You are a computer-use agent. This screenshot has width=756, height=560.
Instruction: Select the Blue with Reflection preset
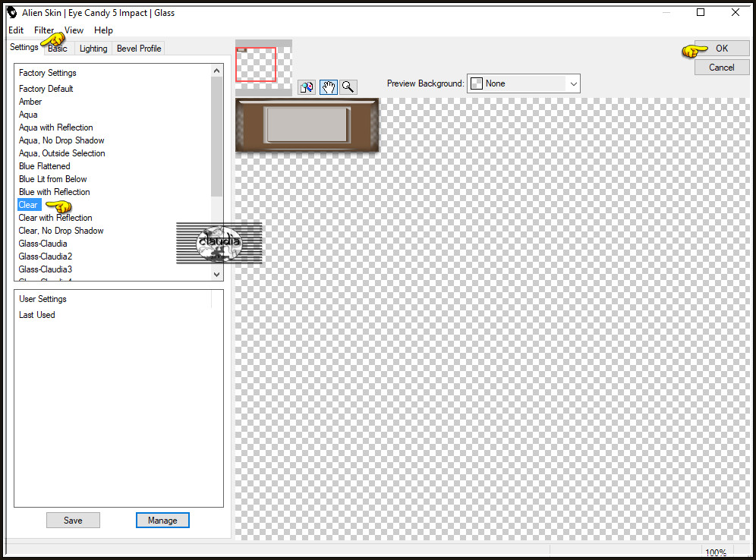point(55,192)
